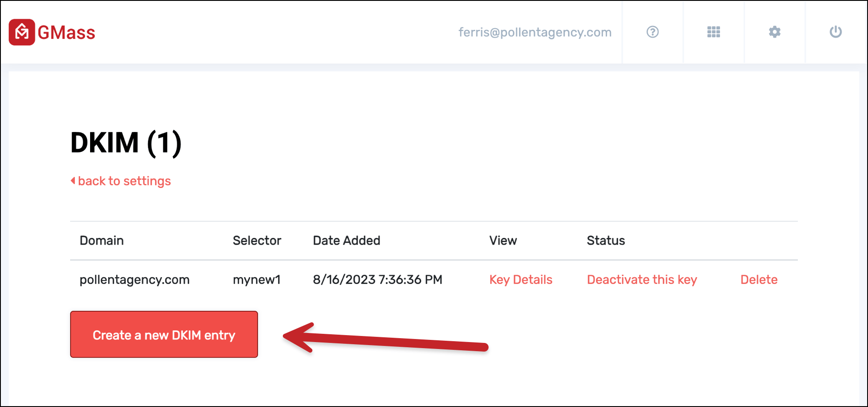The image size is (868, 407).
Task: Select the pollentagency.com domain cell
Action: pos(135,280)
